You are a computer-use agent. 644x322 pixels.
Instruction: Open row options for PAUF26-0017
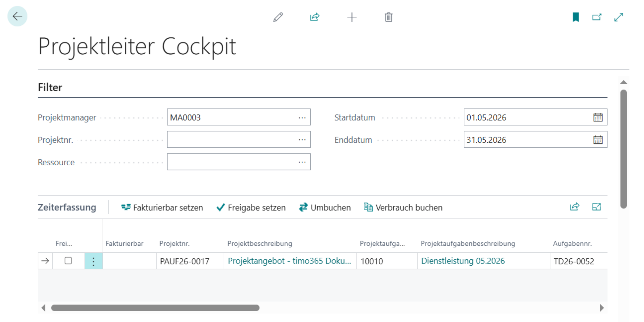[x=94, y=261]
